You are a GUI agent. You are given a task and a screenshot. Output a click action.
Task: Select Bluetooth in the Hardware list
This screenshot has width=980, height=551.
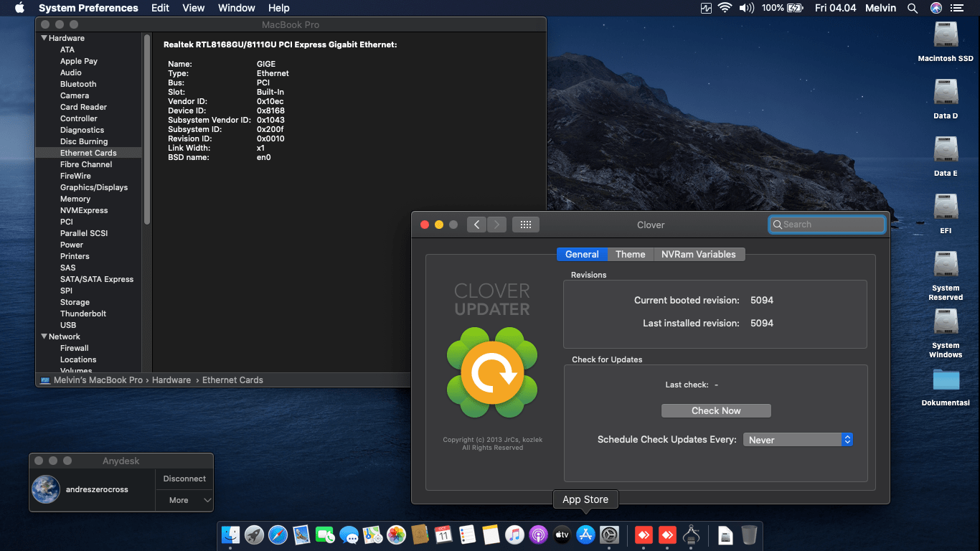tap(78, 84)
